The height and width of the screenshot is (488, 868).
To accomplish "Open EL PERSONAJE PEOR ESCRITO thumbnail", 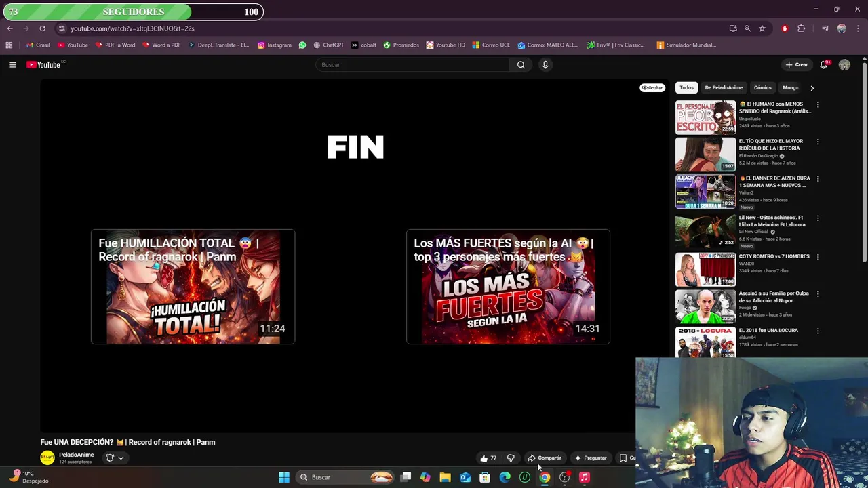I will tap(705, 117).
